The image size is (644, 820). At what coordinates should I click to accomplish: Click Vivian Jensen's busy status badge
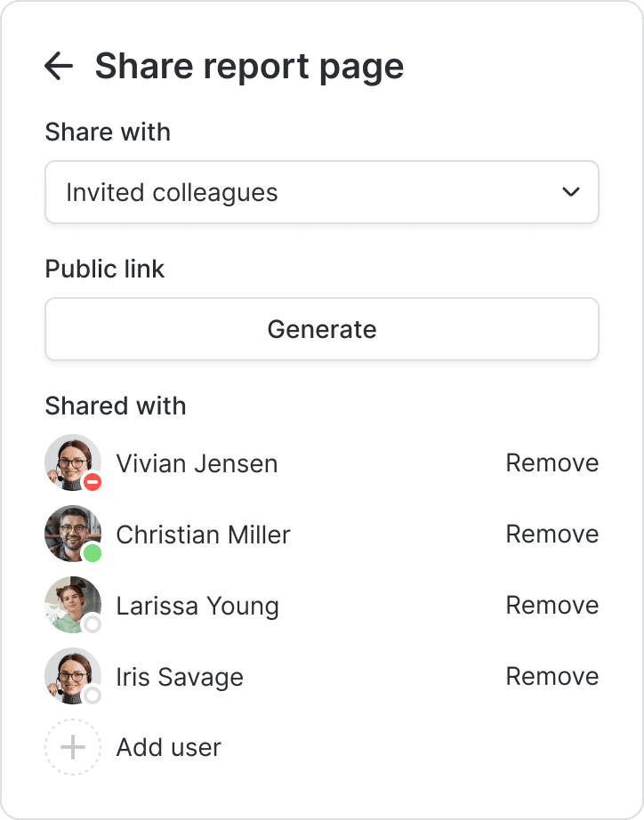[x=93, y=482]
